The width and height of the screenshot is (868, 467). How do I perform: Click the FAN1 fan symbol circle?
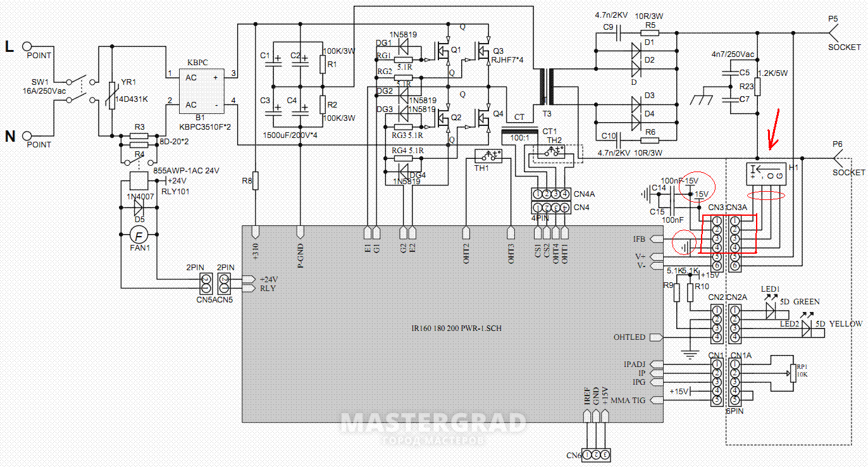(140, 235)
